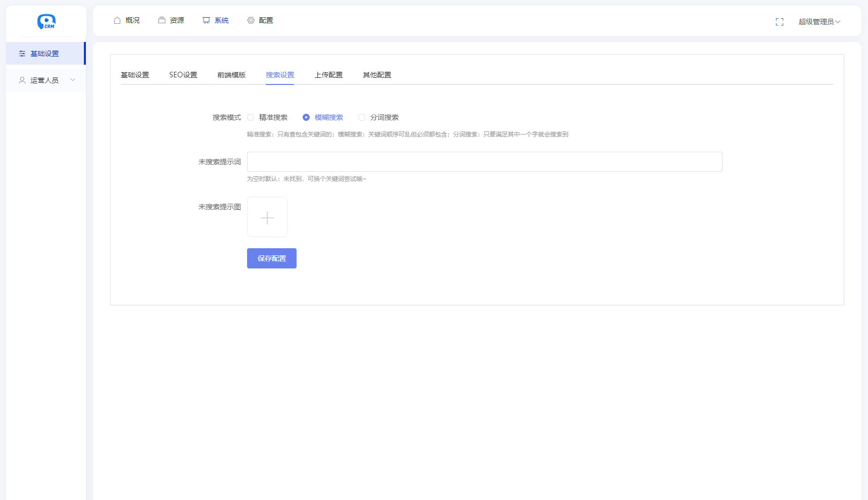Switch to the 其他配置 tab

pos(376,74)
